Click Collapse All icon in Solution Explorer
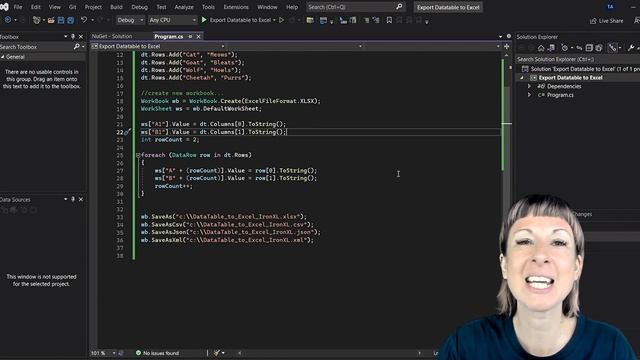Viewport: 640px width, 360px height. click(589, 48)
